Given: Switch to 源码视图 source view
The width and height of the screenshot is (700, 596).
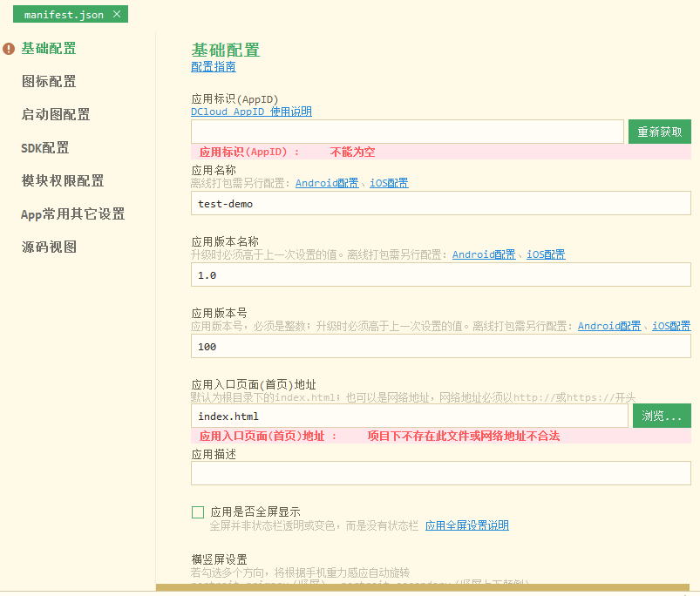Looking at the screenshot, I should pyautogui.click(x=49, y=247).
